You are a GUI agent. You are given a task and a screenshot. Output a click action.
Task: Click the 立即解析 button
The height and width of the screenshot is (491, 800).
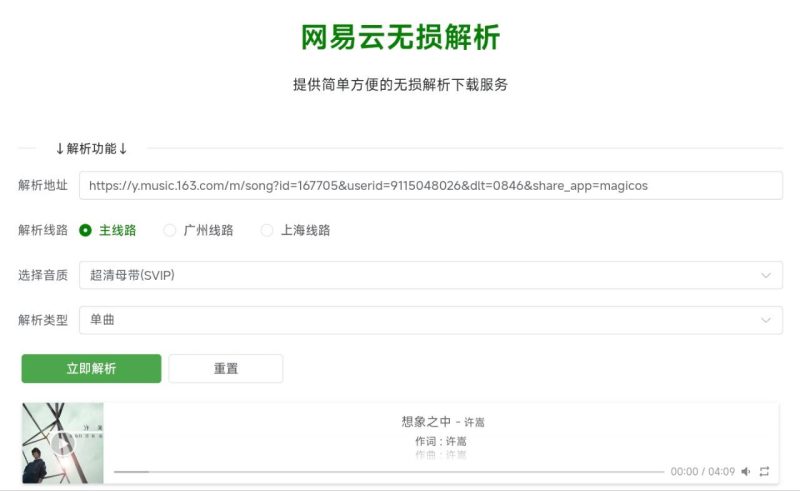click(x=91, y=369)
